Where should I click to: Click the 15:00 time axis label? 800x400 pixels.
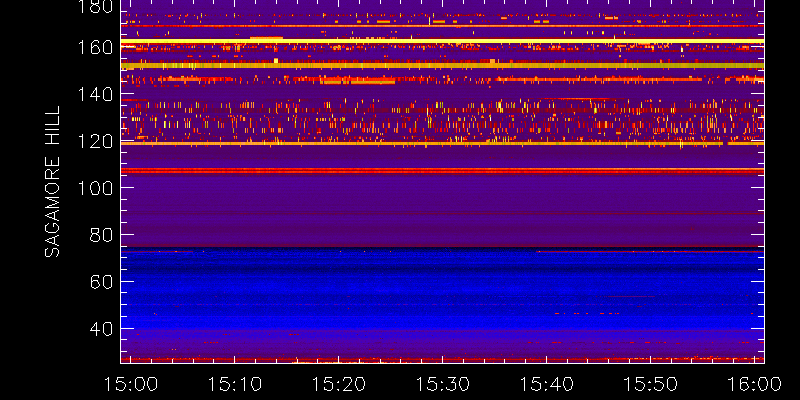coord(131,384)
